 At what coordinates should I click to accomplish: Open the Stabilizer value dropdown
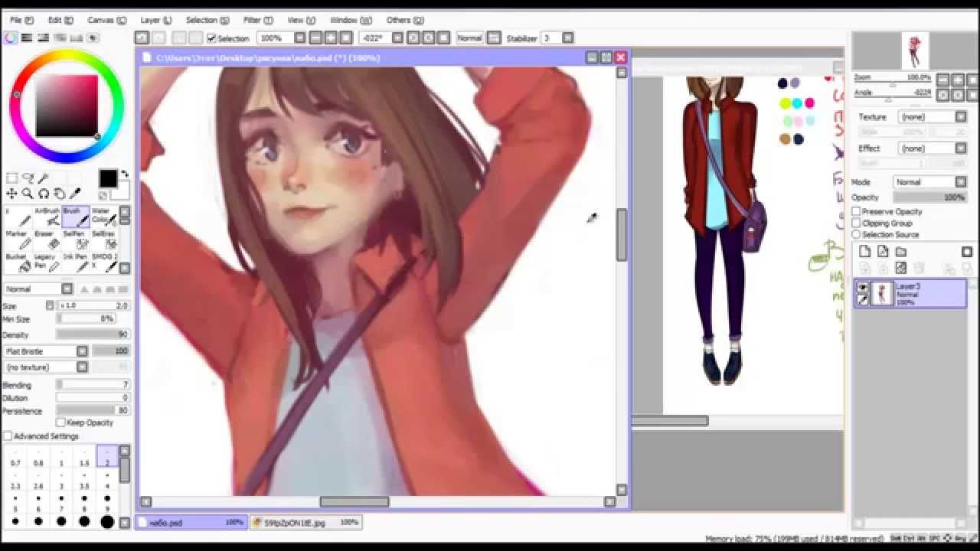[x=567, y=37]
